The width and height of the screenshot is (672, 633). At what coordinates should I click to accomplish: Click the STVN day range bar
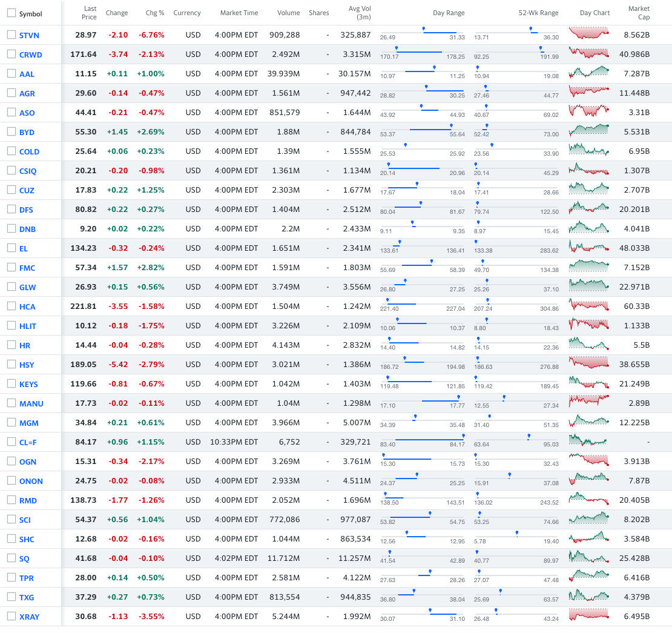[x=422, y=32]
